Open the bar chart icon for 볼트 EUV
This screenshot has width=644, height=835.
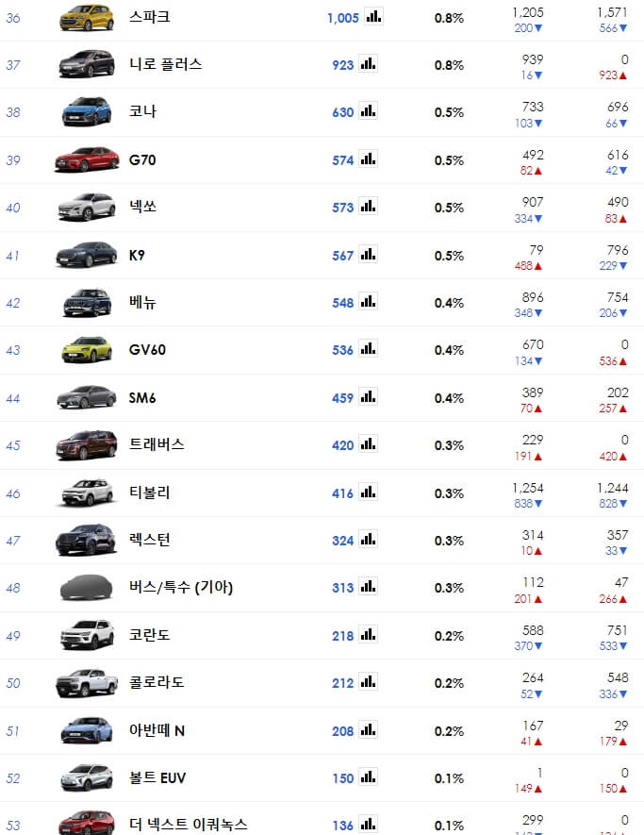tap(368, 777)
